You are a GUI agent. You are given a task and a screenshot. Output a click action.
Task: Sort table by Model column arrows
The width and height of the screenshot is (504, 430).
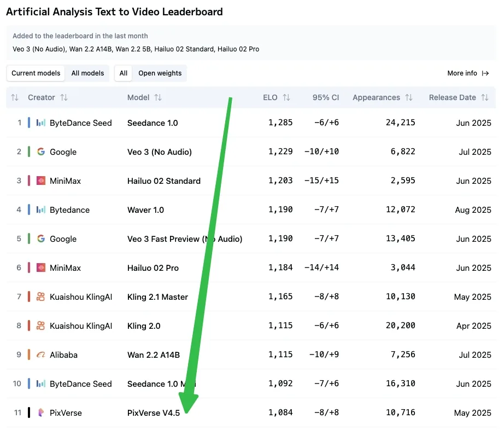tap(158, 97)
